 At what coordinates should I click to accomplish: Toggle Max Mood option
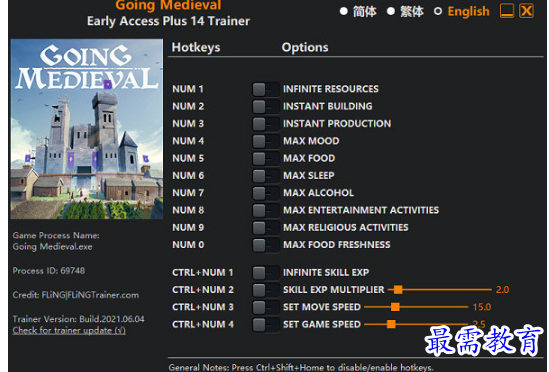pyautogui.click(x=265, y=141)
